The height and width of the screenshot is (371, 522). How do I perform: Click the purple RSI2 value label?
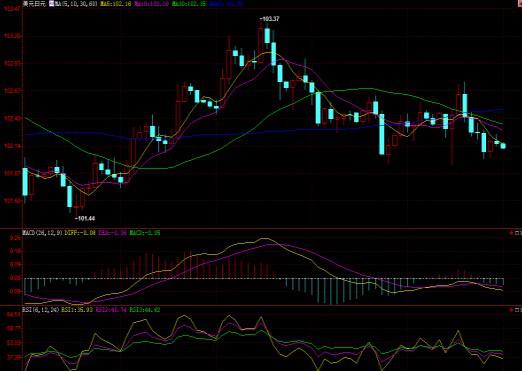tap(111, 310)
